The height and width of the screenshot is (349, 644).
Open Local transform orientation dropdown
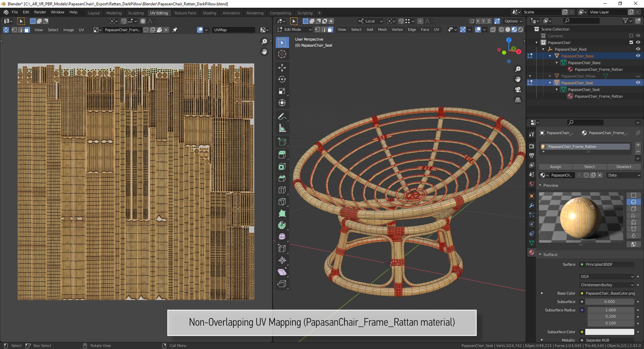tap(370, 21)
